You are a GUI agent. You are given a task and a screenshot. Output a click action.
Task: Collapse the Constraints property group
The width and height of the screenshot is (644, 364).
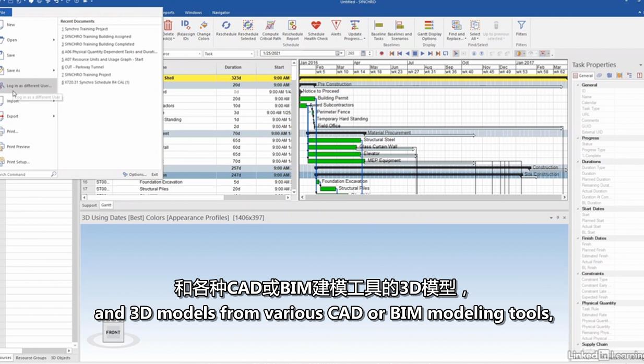(x=579, y=273)
